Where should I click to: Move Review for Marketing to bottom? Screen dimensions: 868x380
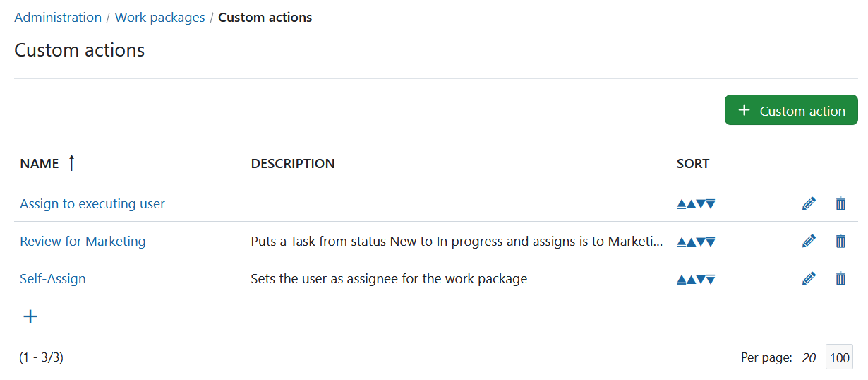tap(711, 242)
